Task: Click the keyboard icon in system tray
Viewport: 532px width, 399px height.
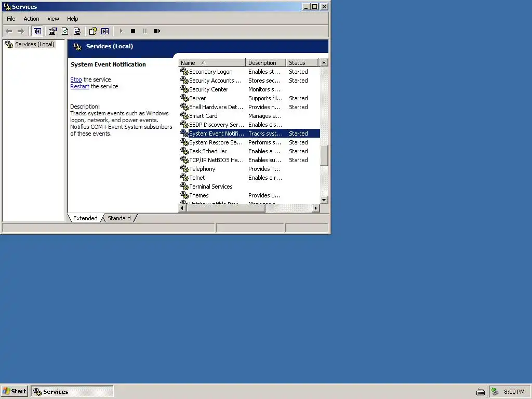Action: coord(480,392)
